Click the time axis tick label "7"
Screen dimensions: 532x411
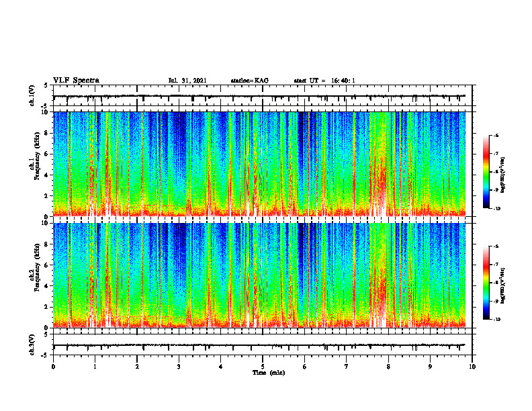[347, 367]
